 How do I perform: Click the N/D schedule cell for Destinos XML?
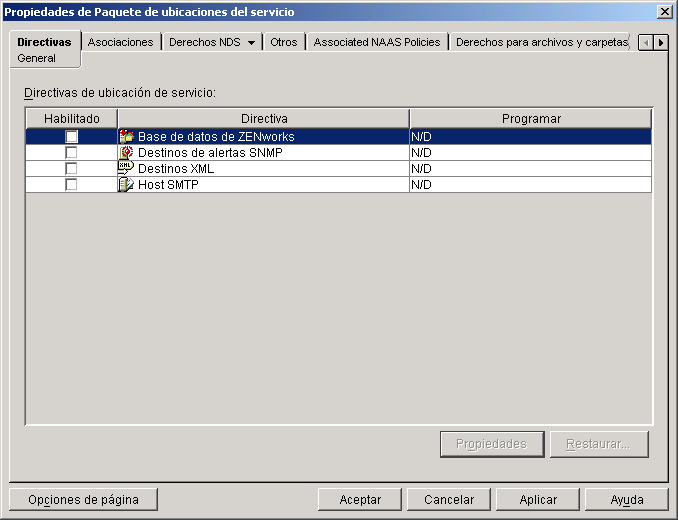click(x=531, y=169)
